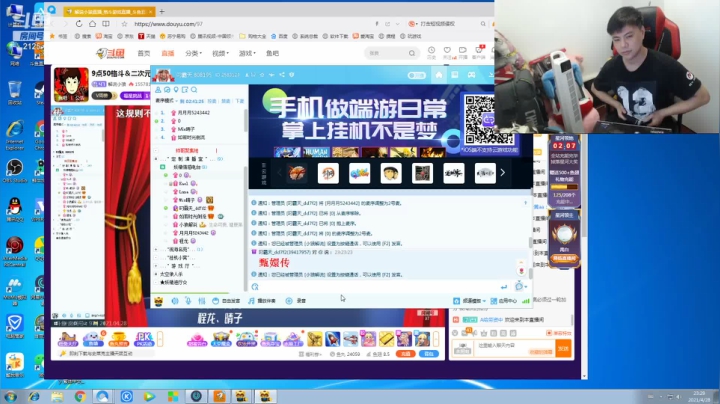720x404 pixels.
Task: Click person icon in YY channel toolbar
Action: [158, 90]
